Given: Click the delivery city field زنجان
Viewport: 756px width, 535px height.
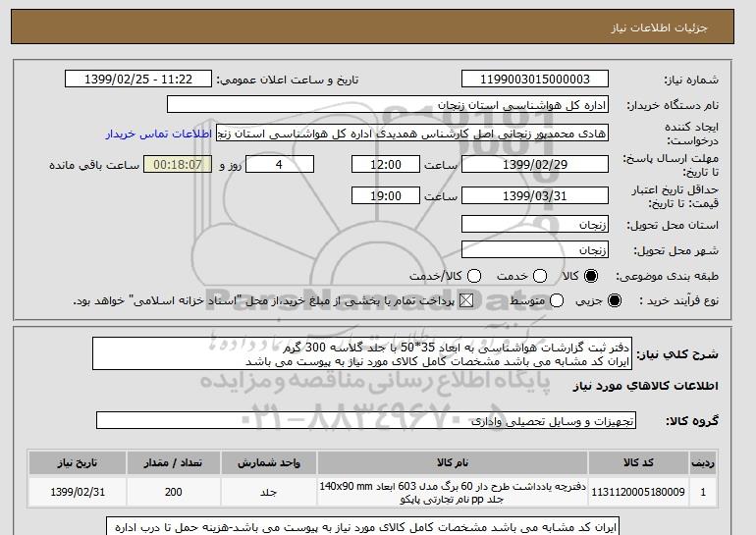Looking at the screenshot, I should coord(535,249).
